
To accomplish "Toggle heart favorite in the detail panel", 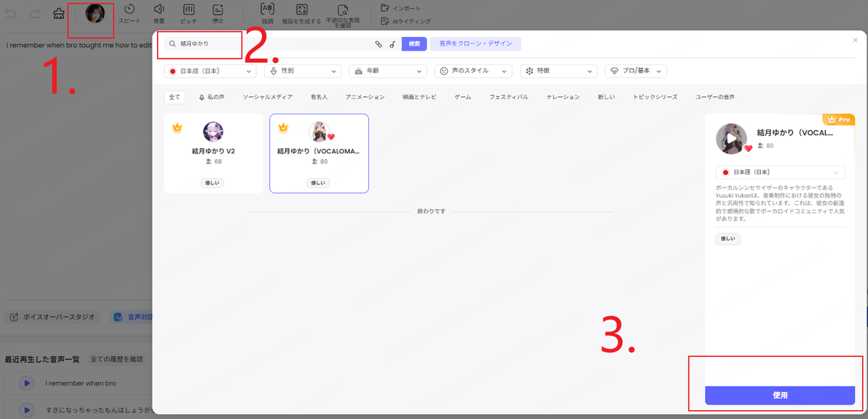I will coord(749,148).
